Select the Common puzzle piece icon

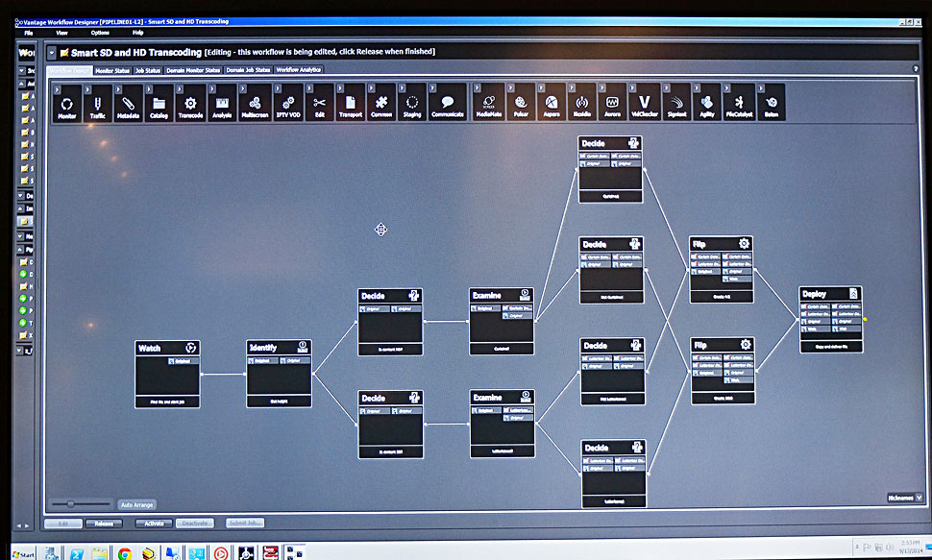[x=381, y=103]
